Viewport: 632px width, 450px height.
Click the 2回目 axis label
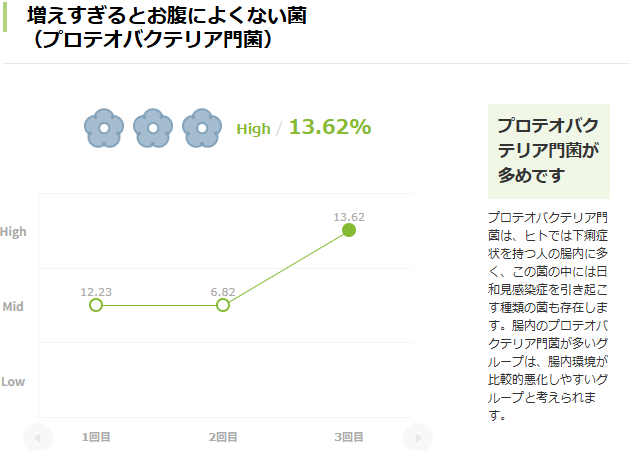coord(223,437)
